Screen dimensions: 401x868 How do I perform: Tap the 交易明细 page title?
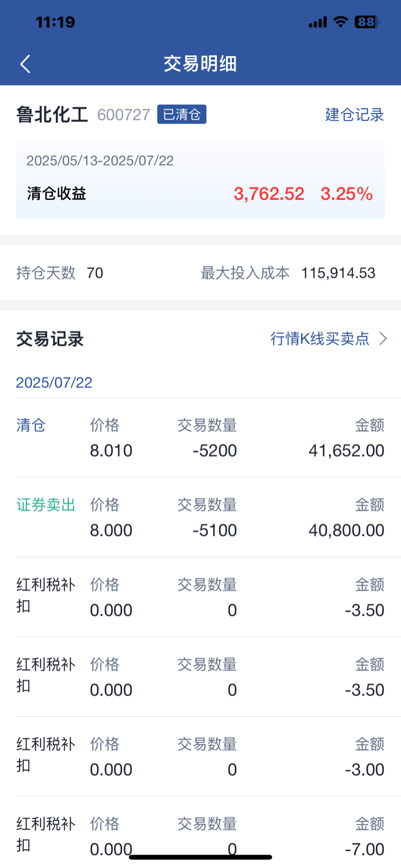[x=200, y=64]
